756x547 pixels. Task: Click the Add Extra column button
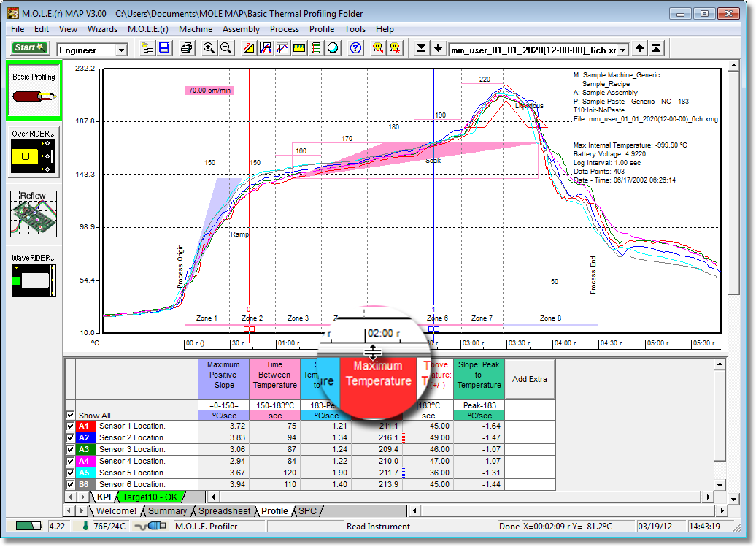(x=530, y=379)
